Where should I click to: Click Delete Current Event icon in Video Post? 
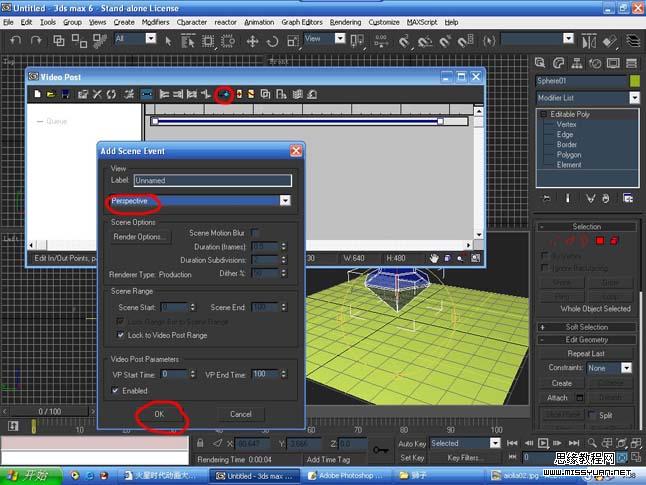[97, 94]
